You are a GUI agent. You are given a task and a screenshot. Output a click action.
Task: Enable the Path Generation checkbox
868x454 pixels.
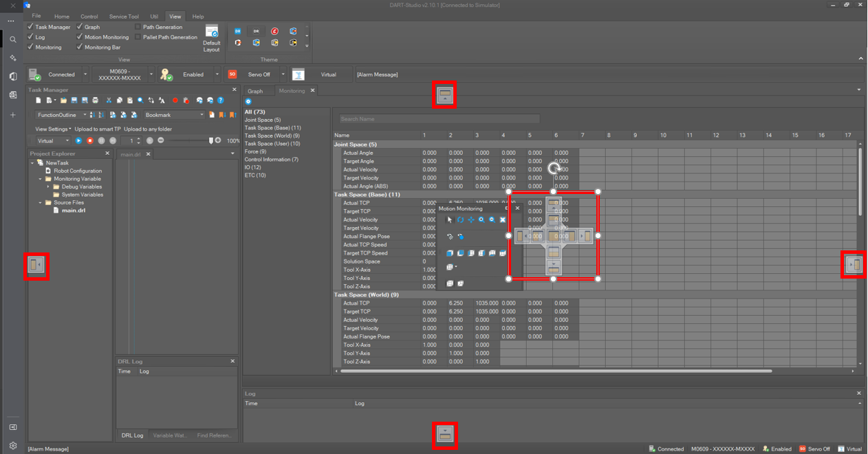pos(138,27)
